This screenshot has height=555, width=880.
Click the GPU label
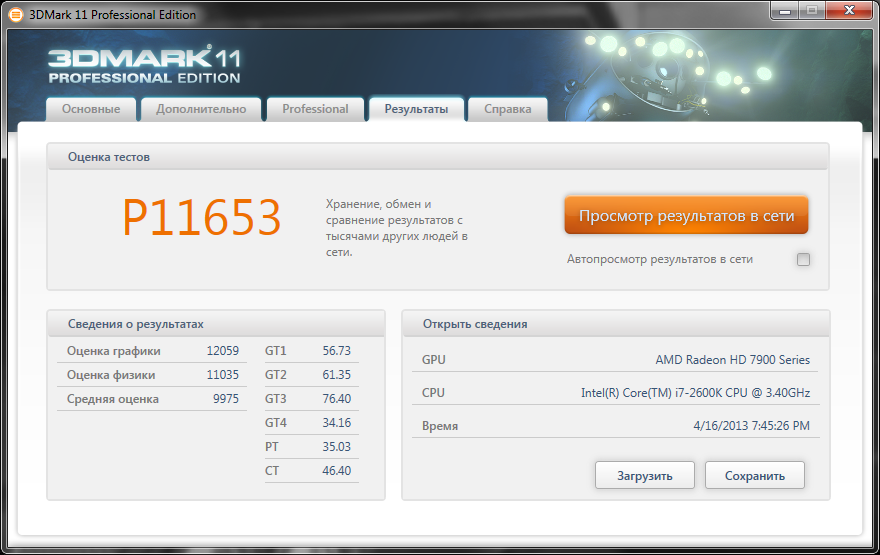tap(434, 360)
